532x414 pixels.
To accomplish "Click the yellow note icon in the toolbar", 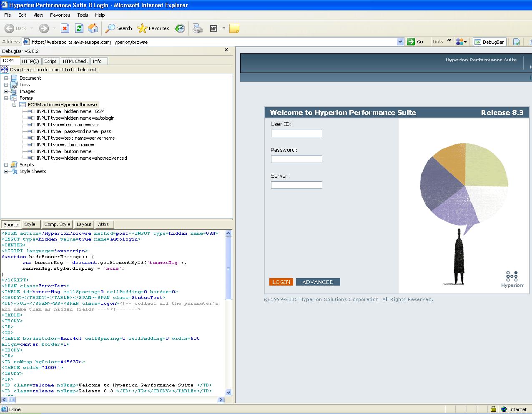I will [234, 28].
